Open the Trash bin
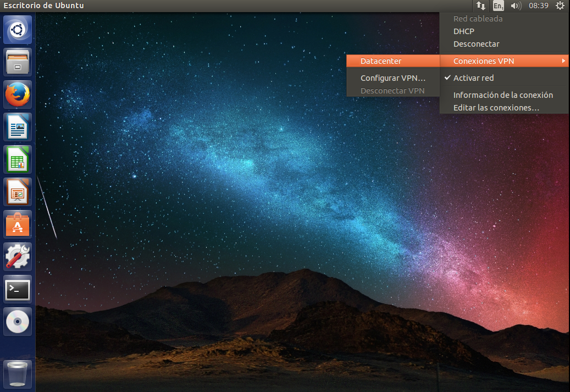This screenshot has width=570, height=392. (x=18, y=374)
